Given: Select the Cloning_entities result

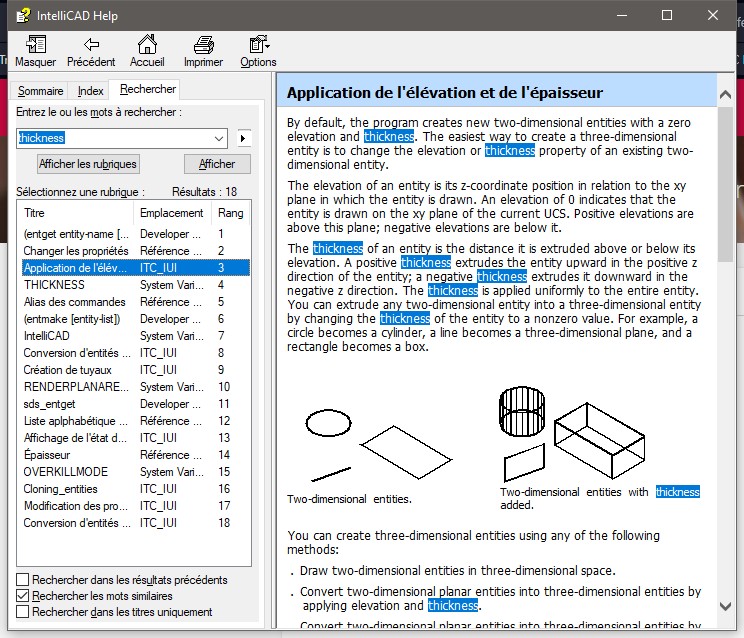Looking at the screenshot, I should pyautogui.click(x=136, y=489).
